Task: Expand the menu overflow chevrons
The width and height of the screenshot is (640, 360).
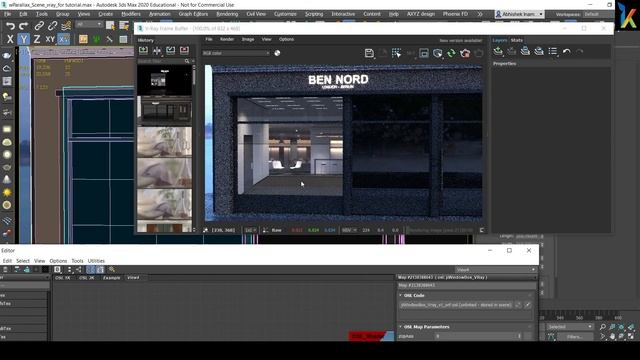Action: point(480,14)
